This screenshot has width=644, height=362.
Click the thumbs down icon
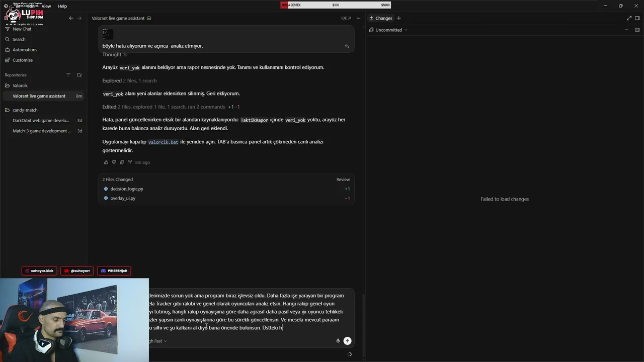coord(114,162)
